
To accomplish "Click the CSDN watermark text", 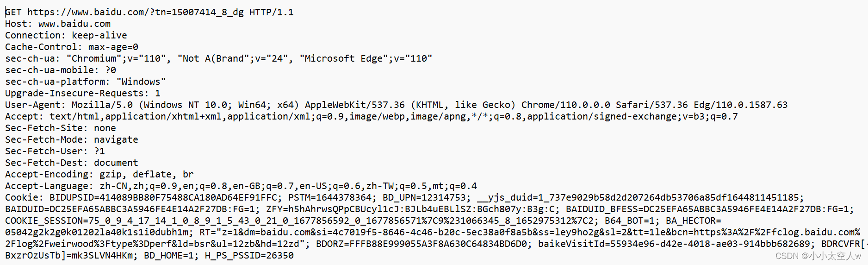I will click(x=818, y=256).
